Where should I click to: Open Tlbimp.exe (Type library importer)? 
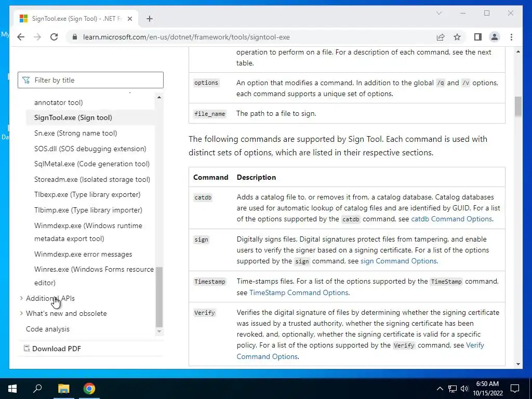(x=88, y=210)
